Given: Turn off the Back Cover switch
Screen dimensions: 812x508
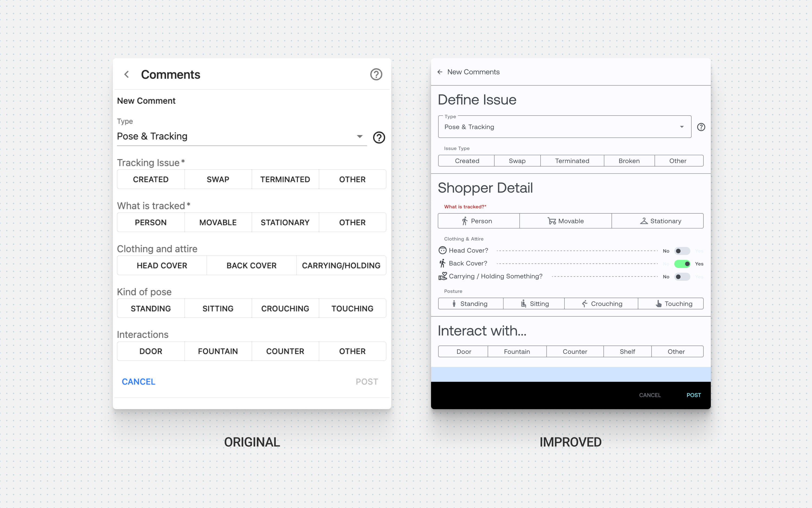Looking at the screenshot, I should (x=682, y=264).
